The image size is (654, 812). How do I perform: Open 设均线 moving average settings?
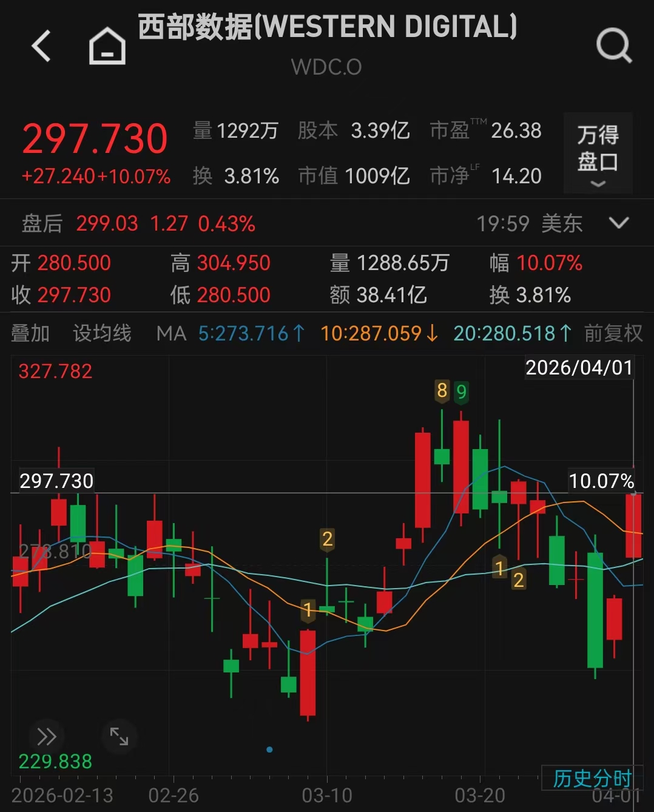(x=102, y=333)
